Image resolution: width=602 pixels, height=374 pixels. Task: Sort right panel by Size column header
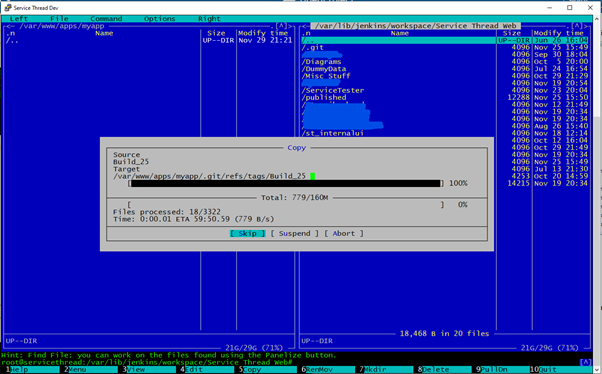pyautogui.click(x=512, y=33)
